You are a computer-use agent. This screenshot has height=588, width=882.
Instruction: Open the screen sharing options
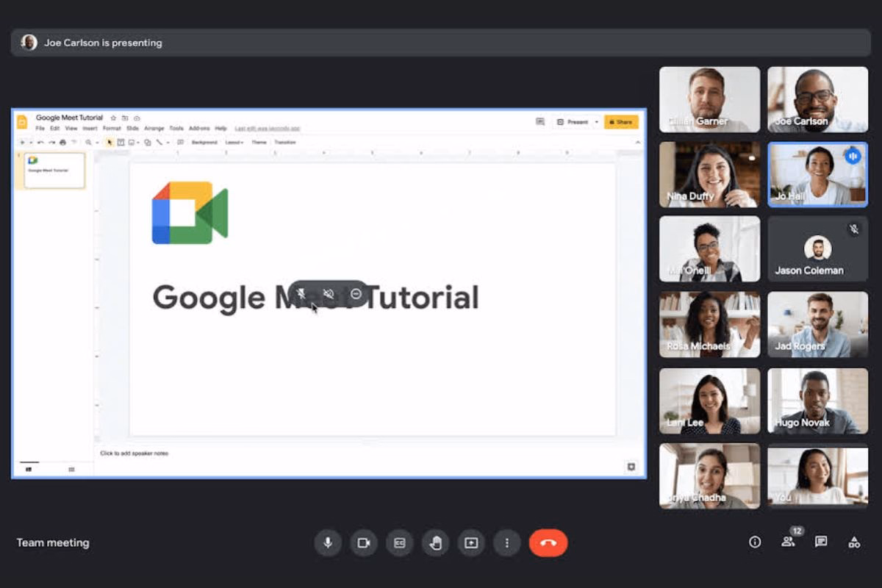pyautogui.click(x=471, y=542)
